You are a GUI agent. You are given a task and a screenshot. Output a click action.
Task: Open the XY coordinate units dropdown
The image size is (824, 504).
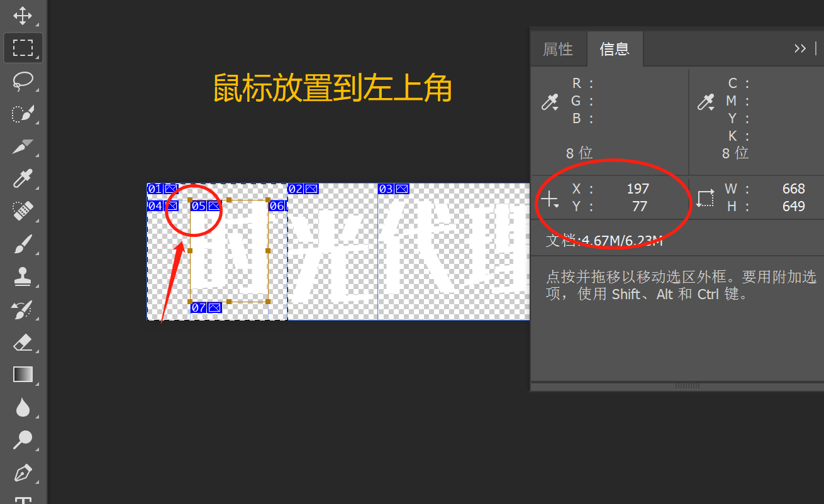[550, 200]
